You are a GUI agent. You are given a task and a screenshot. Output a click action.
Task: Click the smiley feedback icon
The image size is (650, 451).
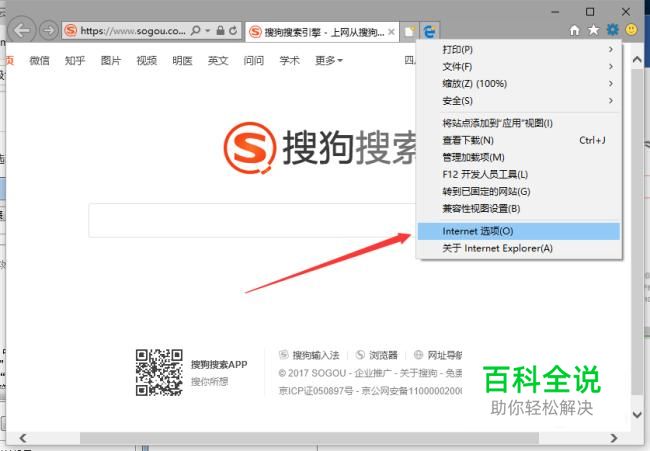point(631,29)
